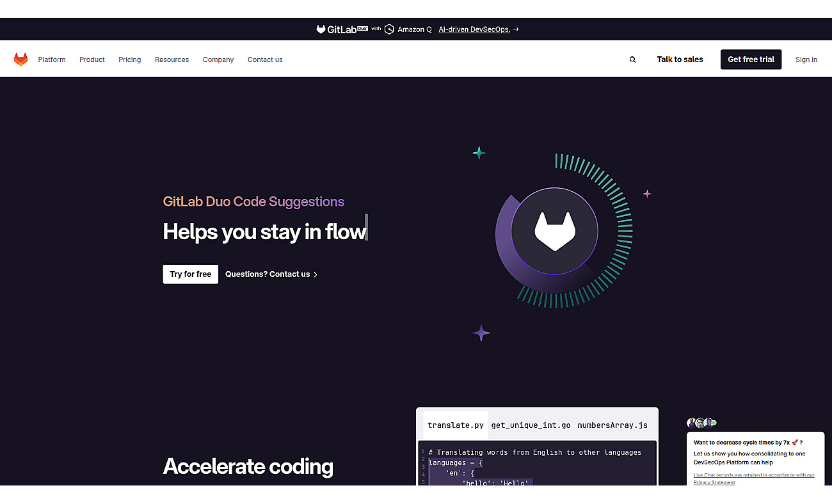Switch to the get_unique_int.go tab
The height and width of the screenshot is (504, 832).
[531, 425]
